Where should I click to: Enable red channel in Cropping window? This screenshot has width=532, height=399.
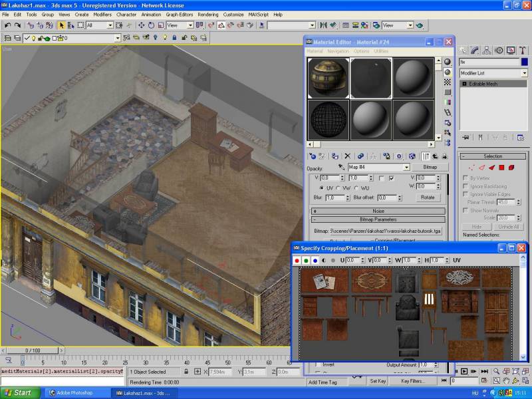[297, 260]
